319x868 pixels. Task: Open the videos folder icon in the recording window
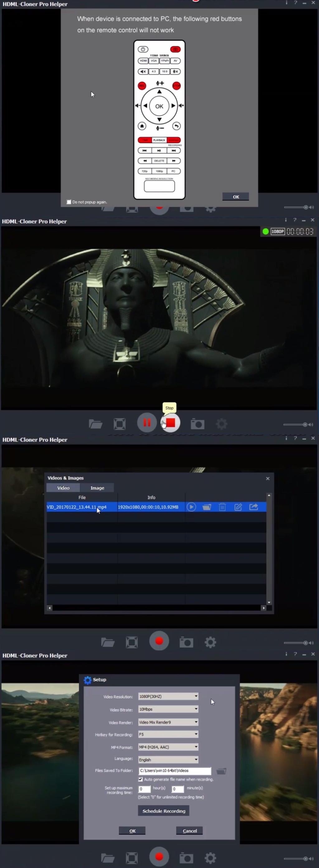click(x=96, y=424)
